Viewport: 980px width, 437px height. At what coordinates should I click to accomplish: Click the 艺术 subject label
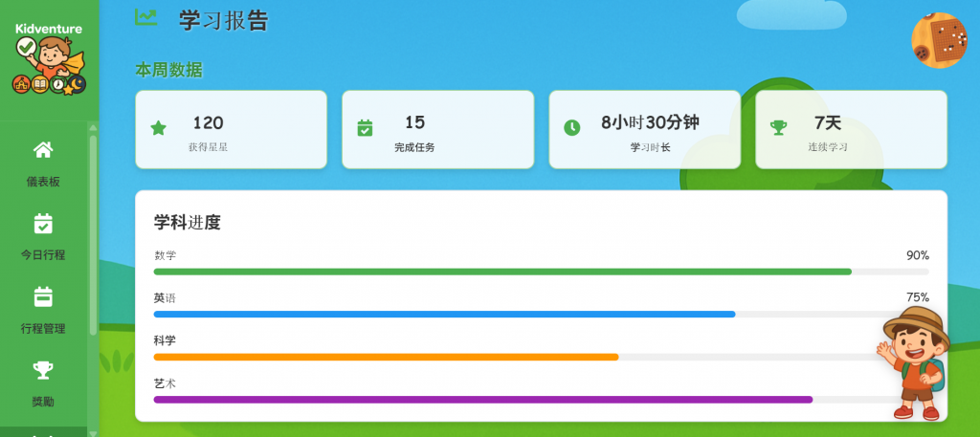(165, 383)
